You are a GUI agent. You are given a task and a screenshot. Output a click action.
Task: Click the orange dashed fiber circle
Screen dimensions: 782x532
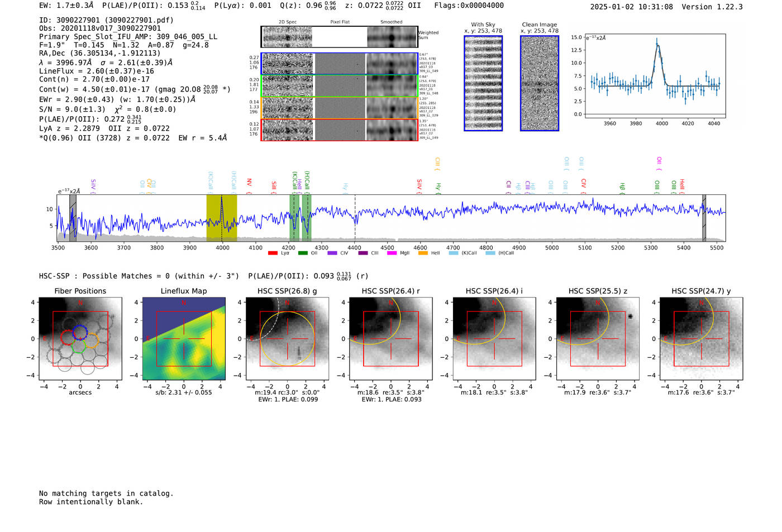click(92, 341)
